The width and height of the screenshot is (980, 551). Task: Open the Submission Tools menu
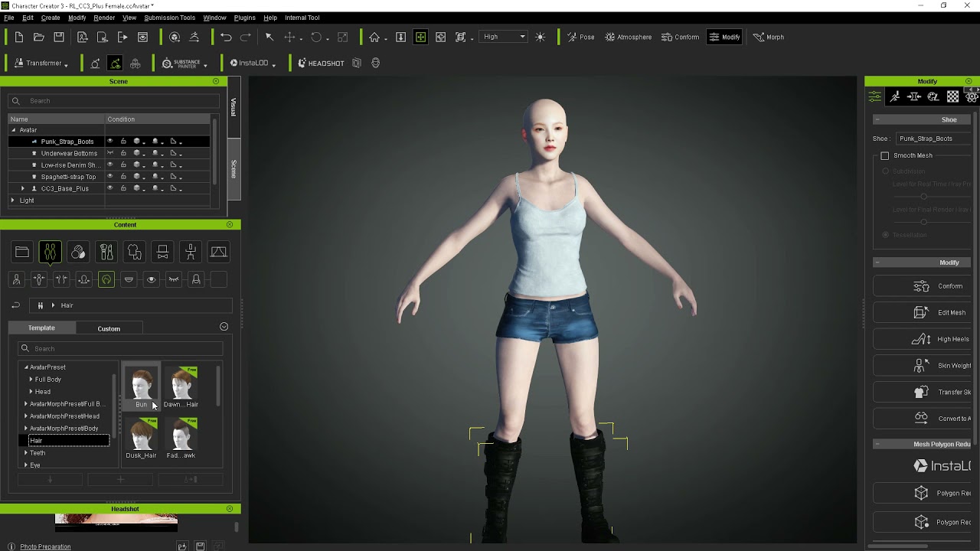click(169, 18)
